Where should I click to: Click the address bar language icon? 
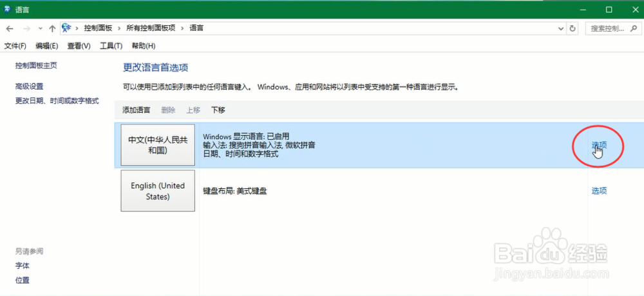click(x=66, y=28)
